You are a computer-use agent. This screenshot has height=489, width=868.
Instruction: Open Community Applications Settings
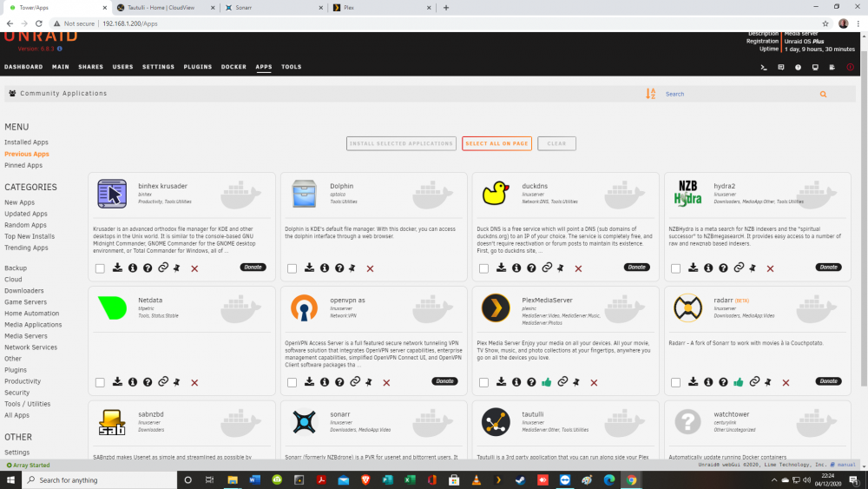[17, 453]
